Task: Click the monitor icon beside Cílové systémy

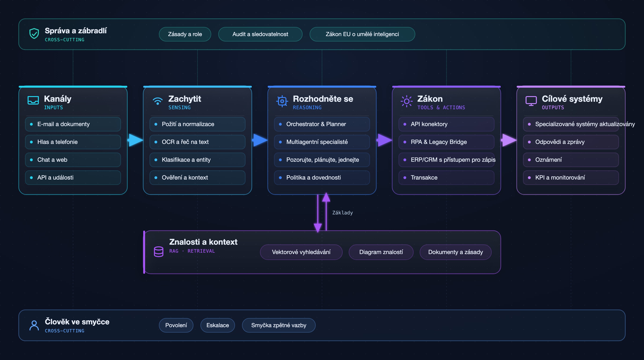Action: 531,101
